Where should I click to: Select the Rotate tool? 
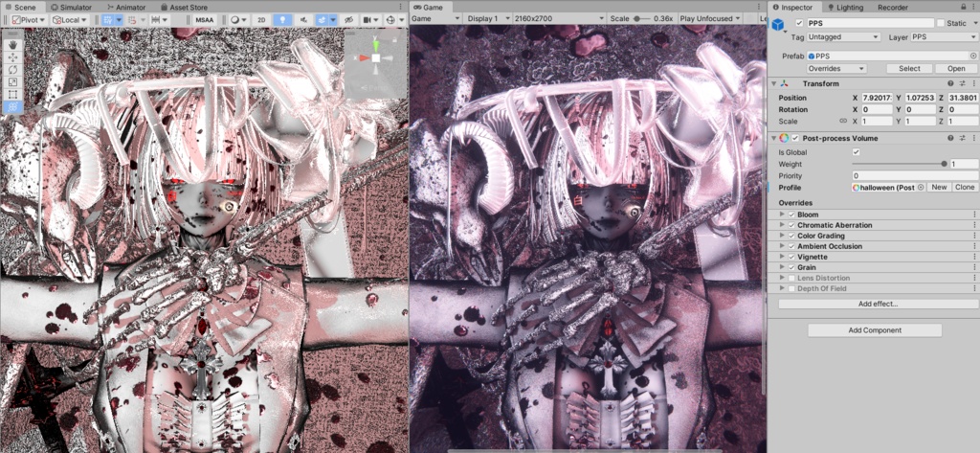click(13, 70)
